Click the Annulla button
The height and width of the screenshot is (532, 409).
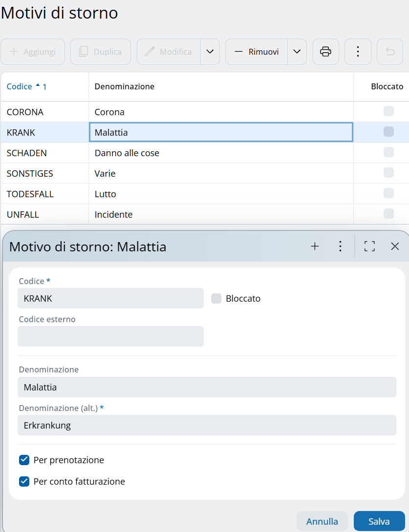point(322,521)
